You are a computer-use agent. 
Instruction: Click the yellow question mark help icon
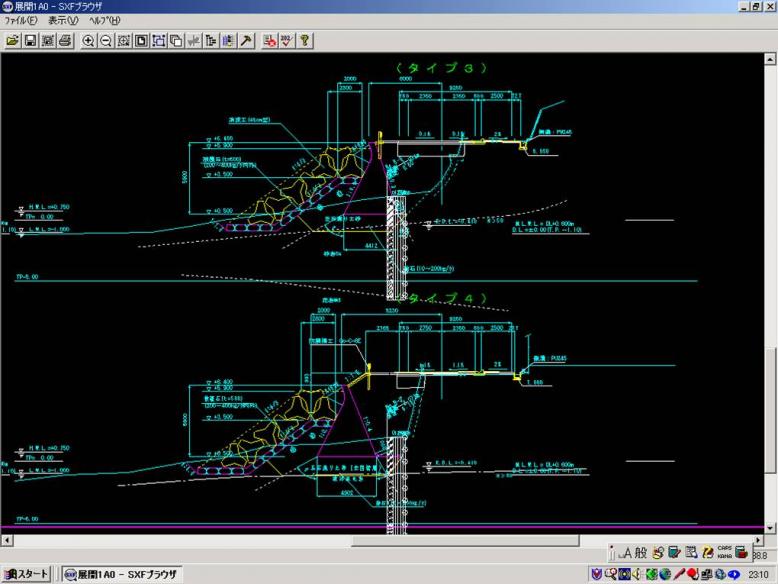(x=305, y=41)
